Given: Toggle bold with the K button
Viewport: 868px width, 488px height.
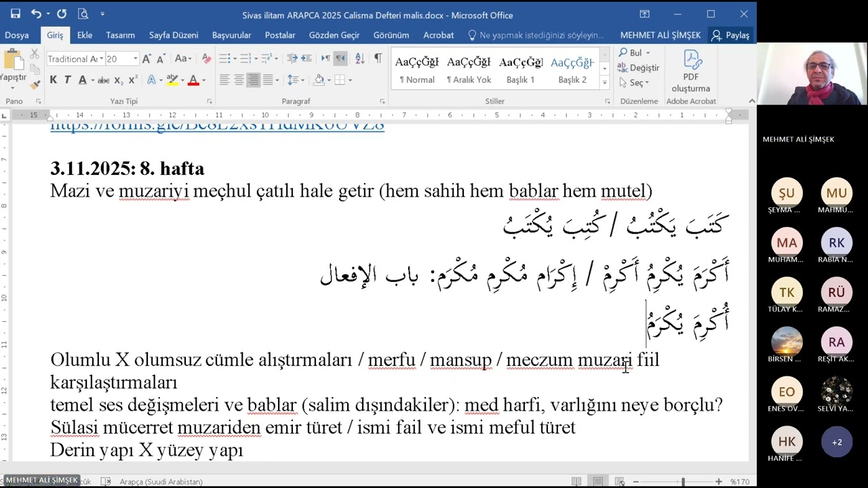Looking at the screenshot, I should 53,80.
